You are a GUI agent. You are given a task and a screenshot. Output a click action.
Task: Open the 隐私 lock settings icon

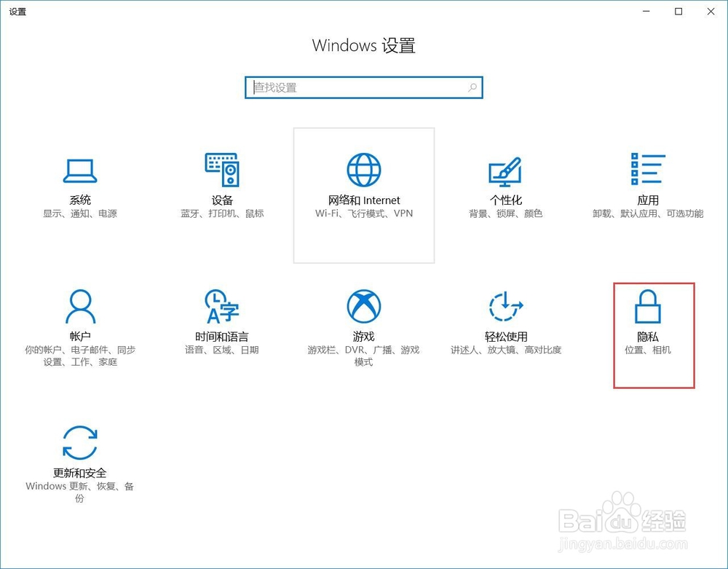point(647,306)
